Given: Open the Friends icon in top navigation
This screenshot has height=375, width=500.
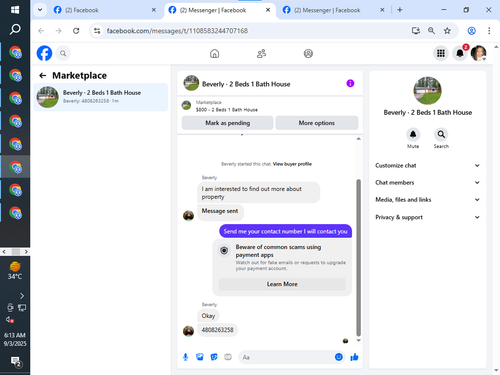Looking at the screenshot, I should [261, 53].
